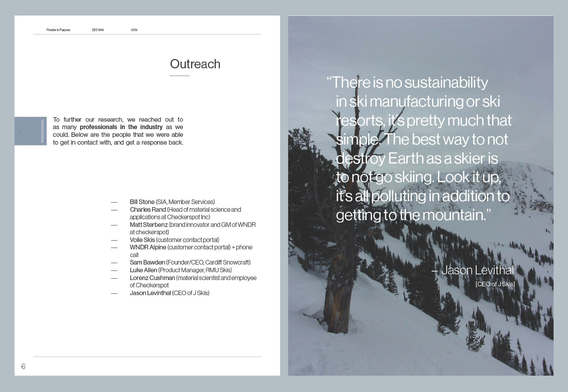The width and height of the screenshot is (568, 392).
Task: Select the 'Voile Skis' list entry
Action: tap(174, 240)
